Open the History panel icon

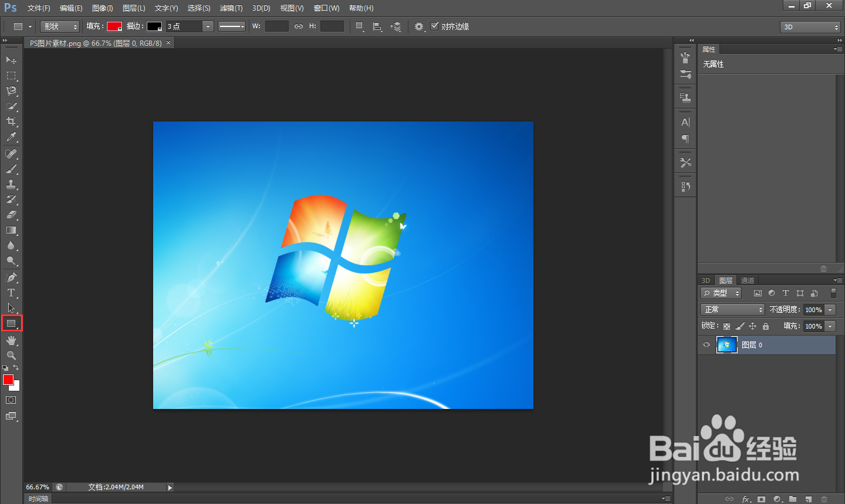click(x=685, y=187)
